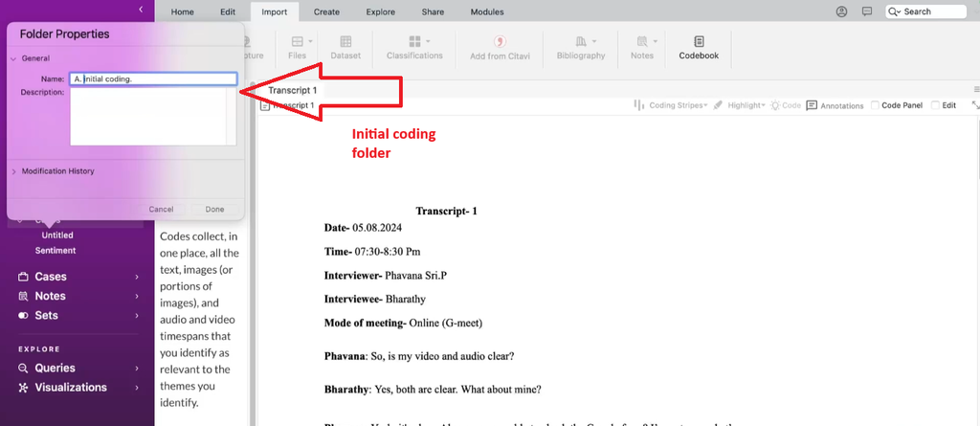Image resolution: width=980 pixels, height=426 pixels.
Task: Switch to the Explore ribbon tab
Action: coord(381,11)
